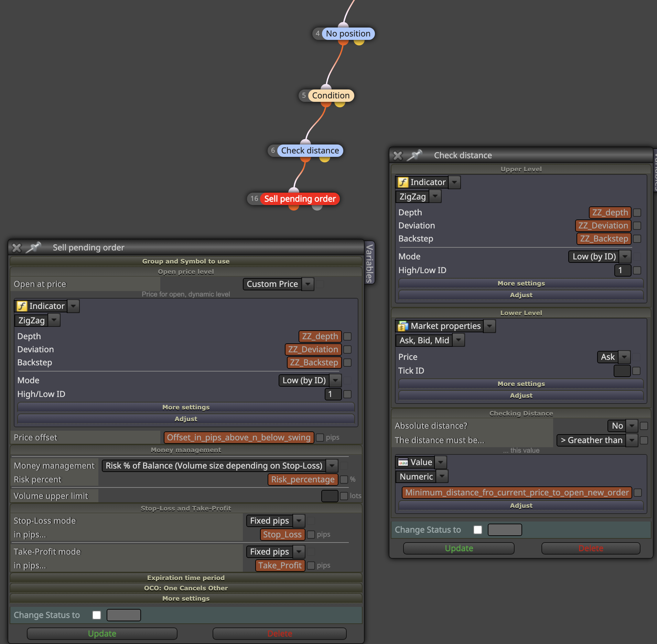Enable Change Status to in Sell pending order

(97, 615)
